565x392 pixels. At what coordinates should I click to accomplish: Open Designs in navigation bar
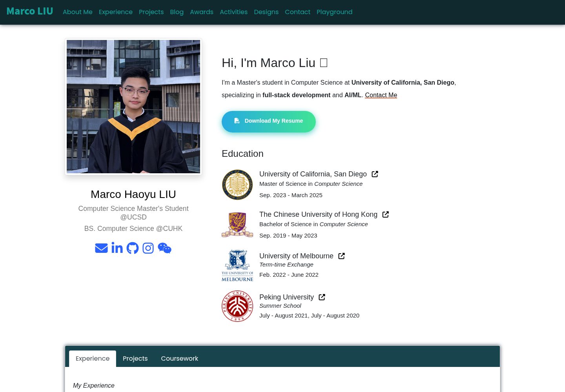coord(266,12)
